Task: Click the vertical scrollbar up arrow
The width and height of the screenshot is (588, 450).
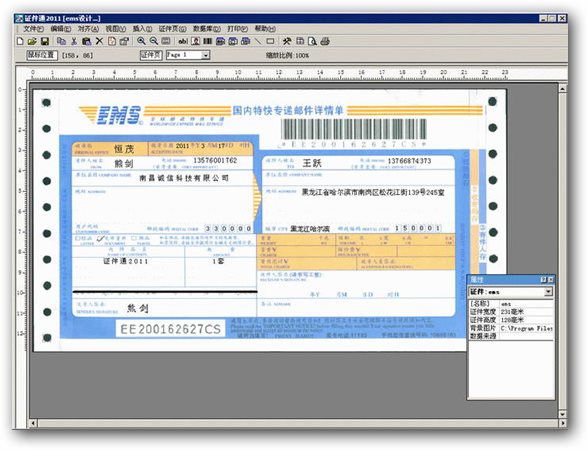Action: [562, 88]
